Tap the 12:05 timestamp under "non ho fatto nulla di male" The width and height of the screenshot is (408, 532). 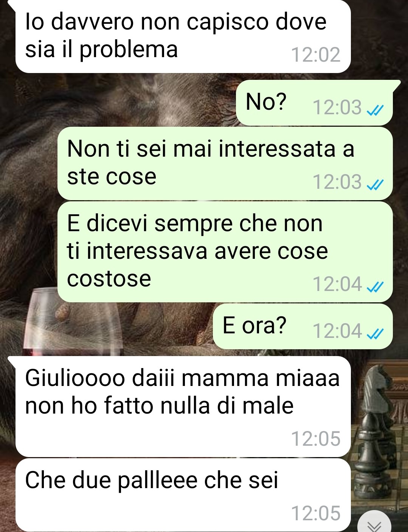pos(316,439)
